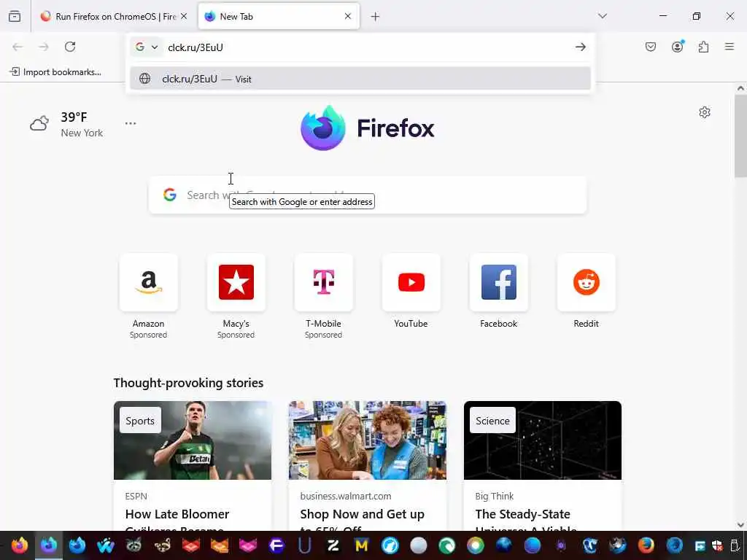Viewport: 747px width, 560px height.
Task: Click the cloudy weather icon
Action: tap(39, 123)
